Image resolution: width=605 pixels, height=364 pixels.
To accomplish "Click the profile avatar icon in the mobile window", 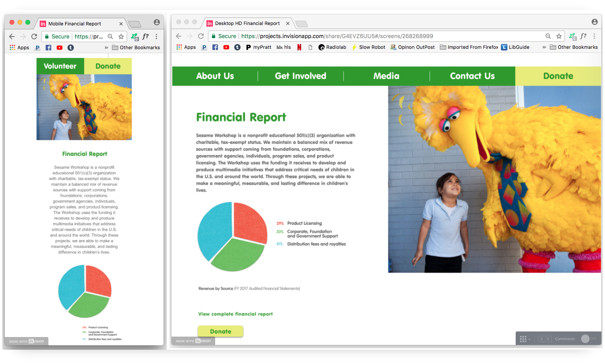I will 157,22.
